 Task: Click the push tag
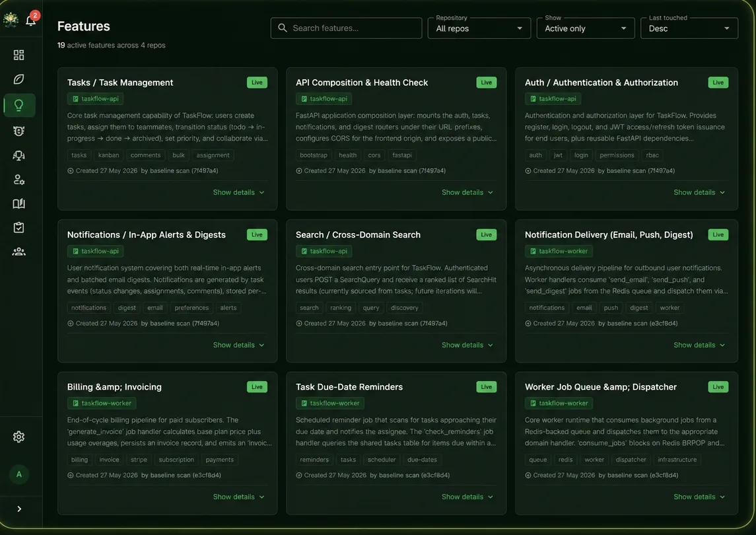click(x=611, y=308)
